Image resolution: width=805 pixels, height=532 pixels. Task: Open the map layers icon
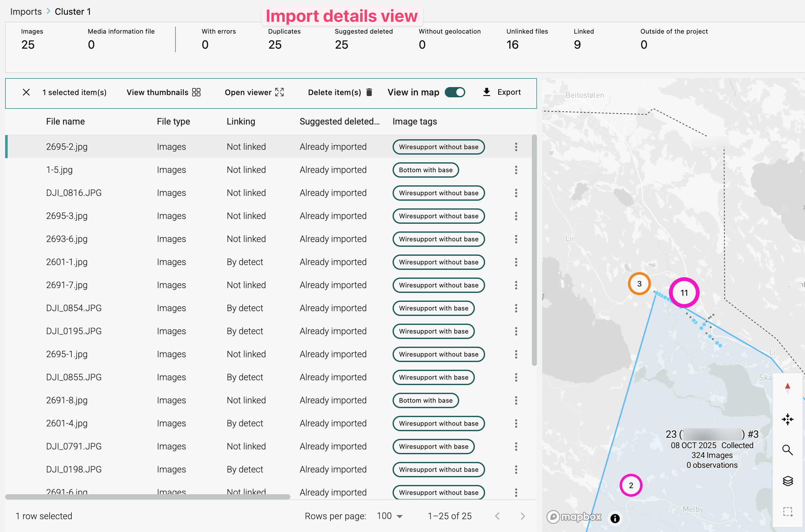(x=787, y=481)
